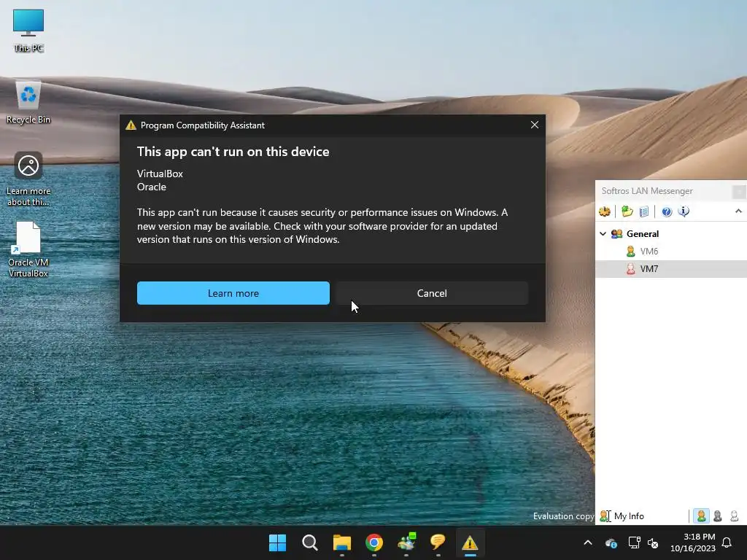Click the muted volume tray icon

click(x=653, y=542)
